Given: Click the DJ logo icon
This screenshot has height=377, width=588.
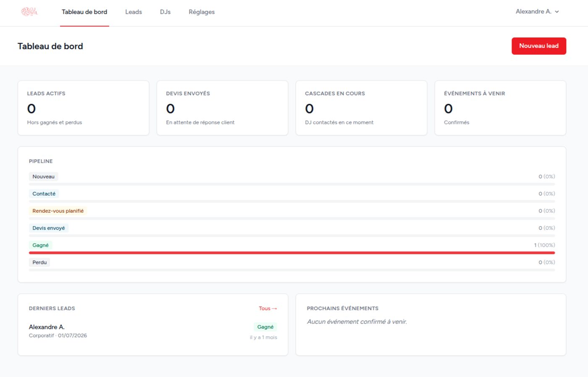Looking at the screenshot, I should [x=29, y=12].
